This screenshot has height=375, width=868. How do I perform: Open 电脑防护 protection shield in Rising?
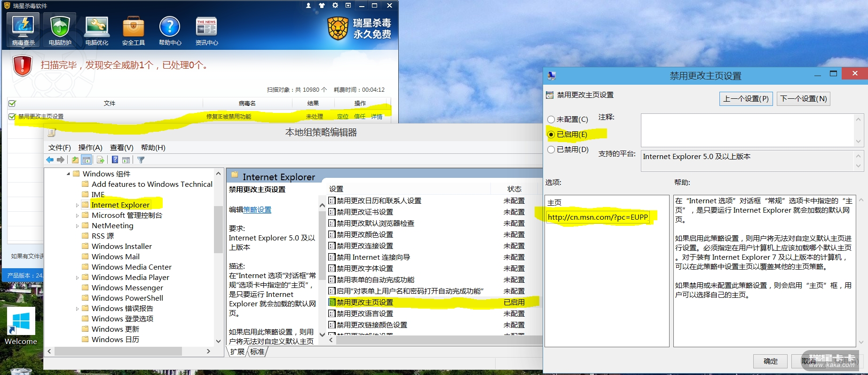(x=60, y=30)
